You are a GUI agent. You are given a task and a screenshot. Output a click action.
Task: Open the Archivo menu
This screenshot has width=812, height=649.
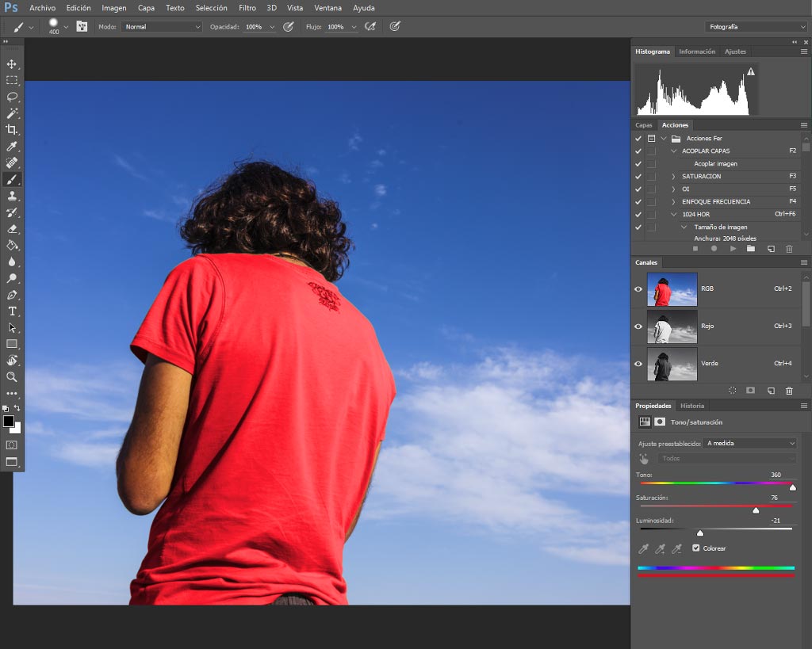43,8
